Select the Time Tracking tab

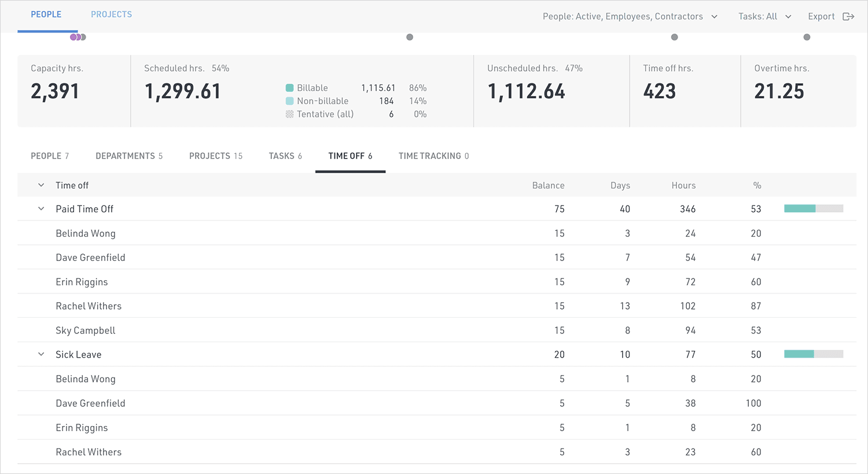click(433, 156)
